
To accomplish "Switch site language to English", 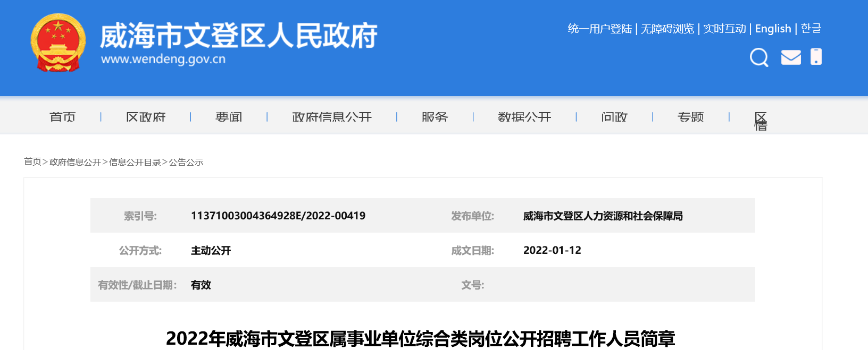I will point(773,29).
